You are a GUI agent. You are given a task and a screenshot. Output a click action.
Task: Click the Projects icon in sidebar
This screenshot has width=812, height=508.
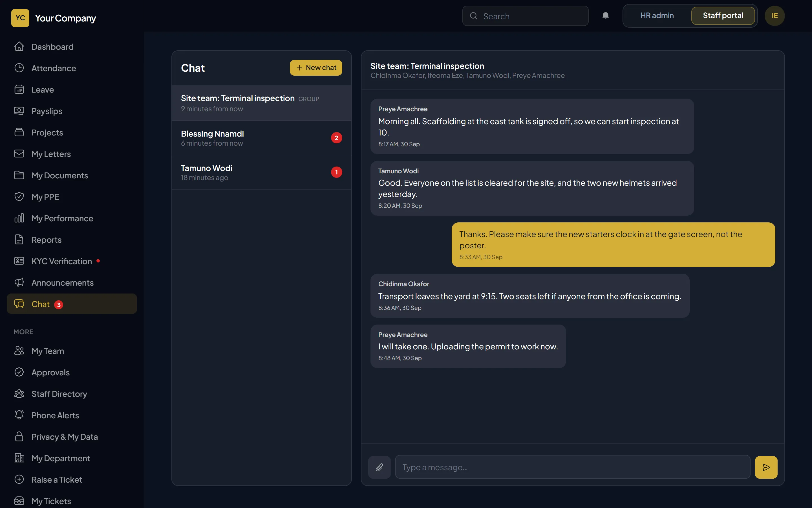click(x=19, y=132)
